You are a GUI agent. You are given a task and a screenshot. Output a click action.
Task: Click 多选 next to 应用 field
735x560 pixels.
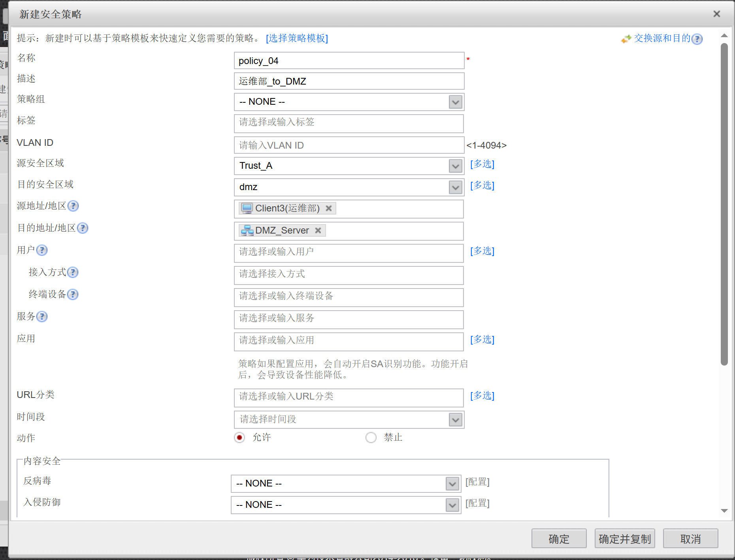click(x=482, y=339)
